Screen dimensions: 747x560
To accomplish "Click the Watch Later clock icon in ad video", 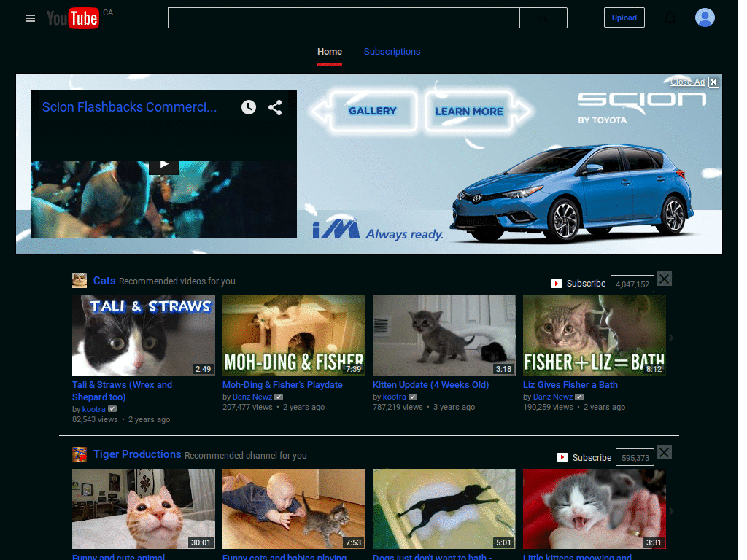I will coord(248,107).
